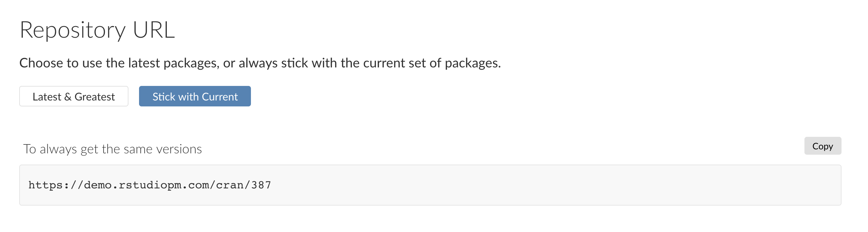Select the Stick with Current option
The width and height of the screenshot is (868, 232).
tap(195, 97)
